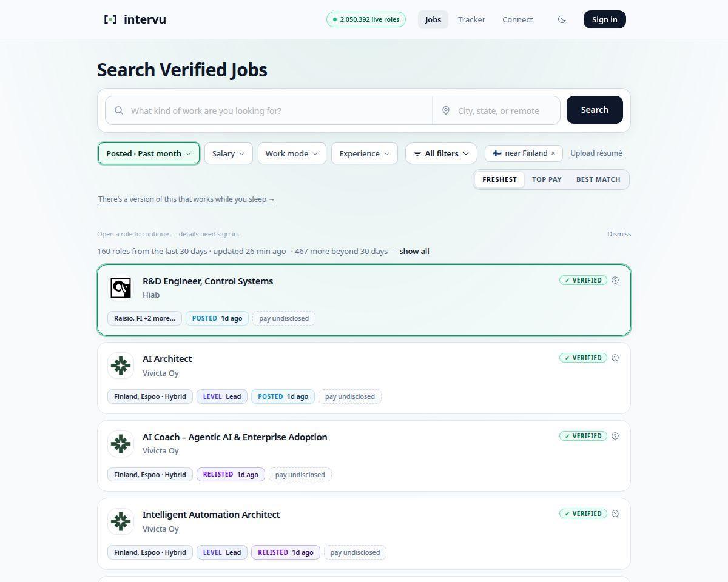
Task: Open the Salary filter dropdown
Action: pos(228,153)
